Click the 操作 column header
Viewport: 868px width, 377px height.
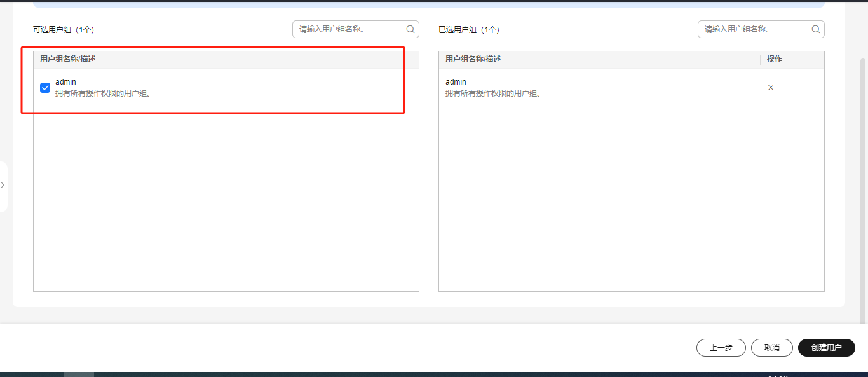point(774,59)
